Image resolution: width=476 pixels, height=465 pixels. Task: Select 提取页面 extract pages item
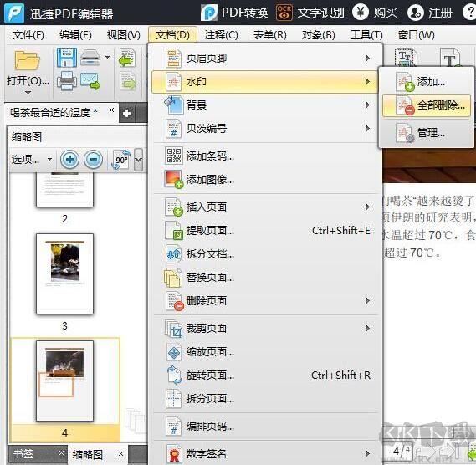264,231
